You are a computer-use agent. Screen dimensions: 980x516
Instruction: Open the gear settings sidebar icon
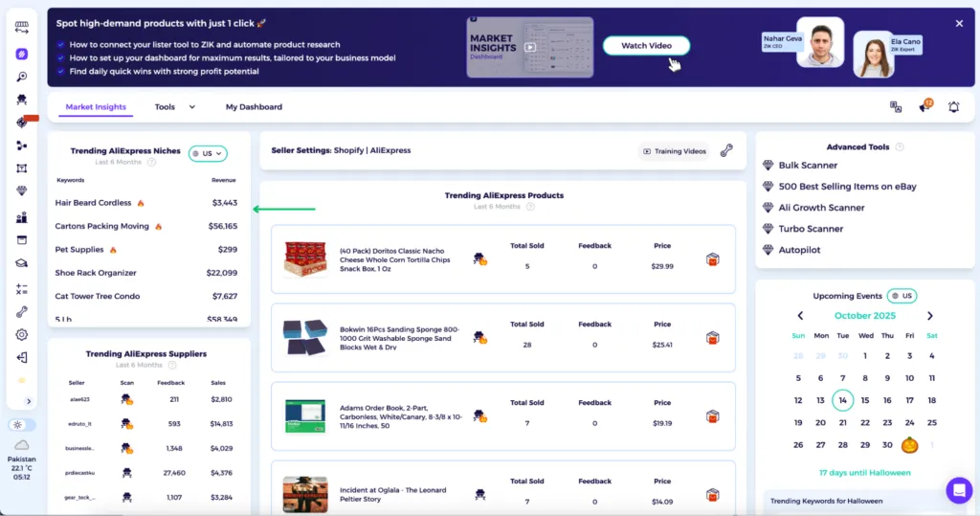coord(22,335)
